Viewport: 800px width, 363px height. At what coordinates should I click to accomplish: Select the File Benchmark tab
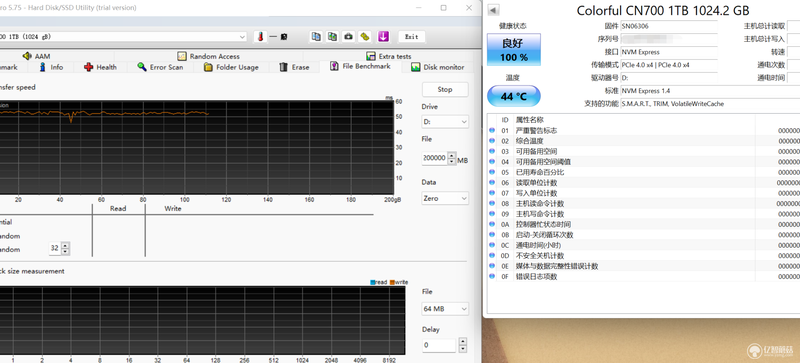pyautogui.click(x=360, y=66)
